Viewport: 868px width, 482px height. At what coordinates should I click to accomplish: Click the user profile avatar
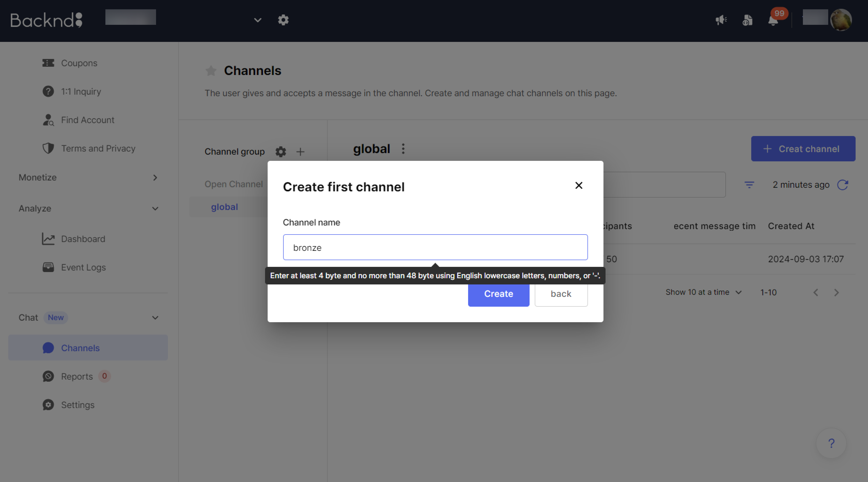click(x=841, y=20)
